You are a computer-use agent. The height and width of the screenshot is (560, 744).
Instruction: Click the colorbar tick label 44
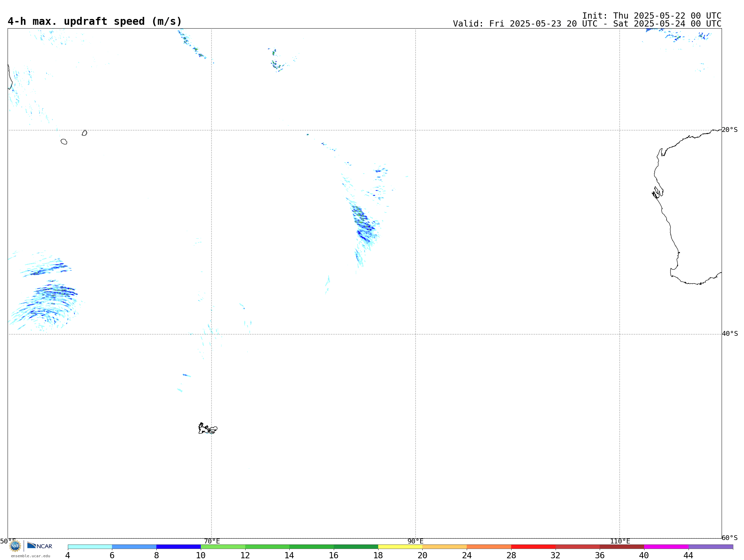689,555
